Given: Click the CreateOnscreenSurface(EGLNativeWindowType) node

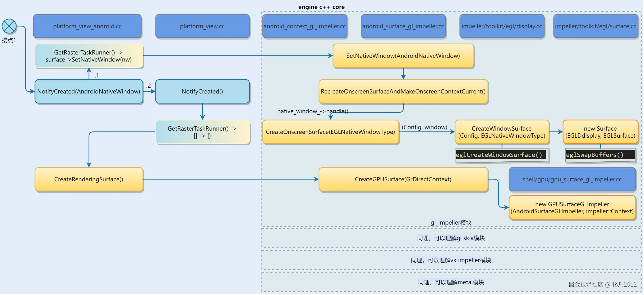Looking at the screenshot, I should [x=330, y=132].
